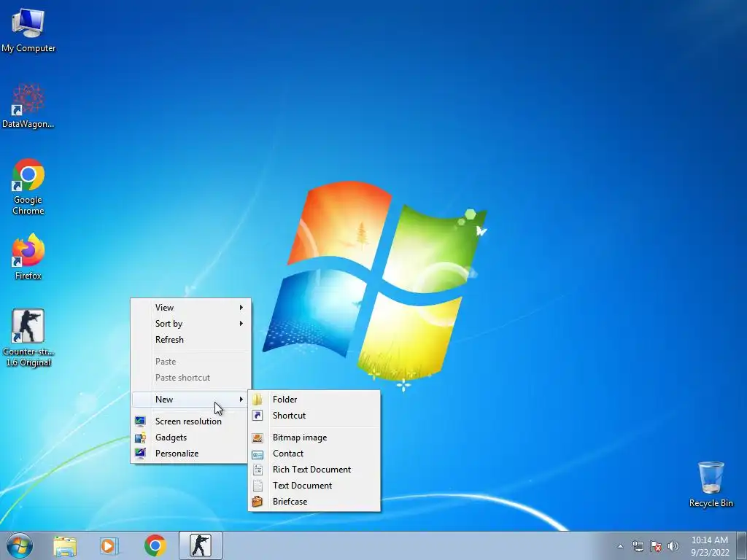Select the Firefox desktop shortcut

coord(28,256)
